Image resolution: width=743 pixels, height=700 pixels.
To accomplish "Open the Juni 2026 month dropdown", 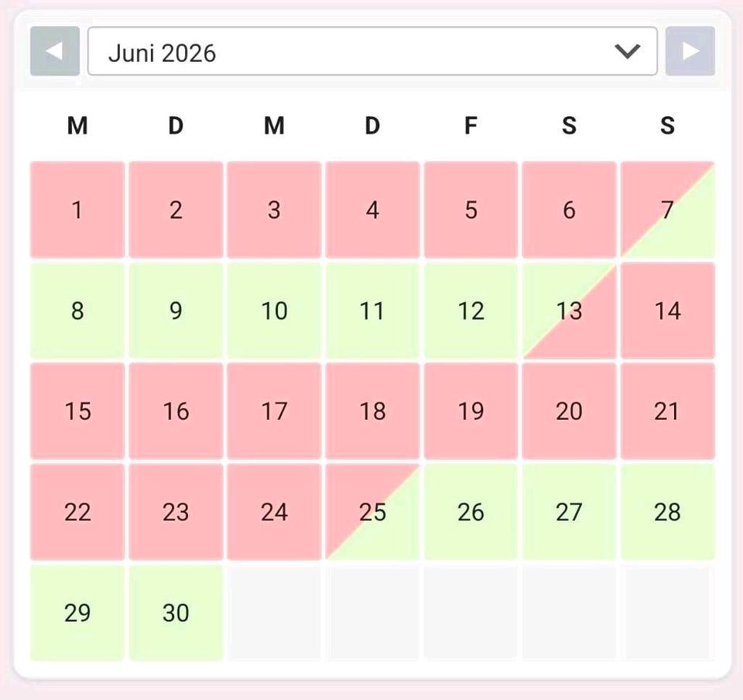I will click(371, 52).
